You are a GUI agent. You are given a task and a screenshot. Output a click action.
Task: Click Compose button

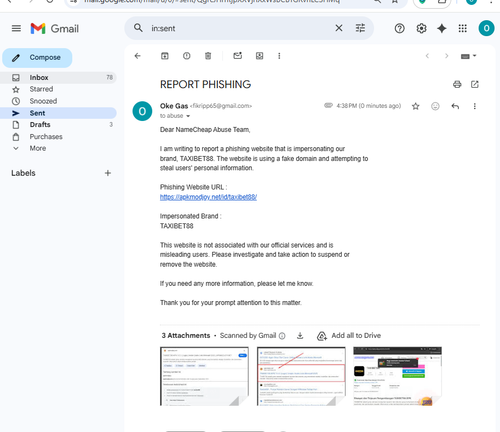pyautogui.click(x=37, y=58)
